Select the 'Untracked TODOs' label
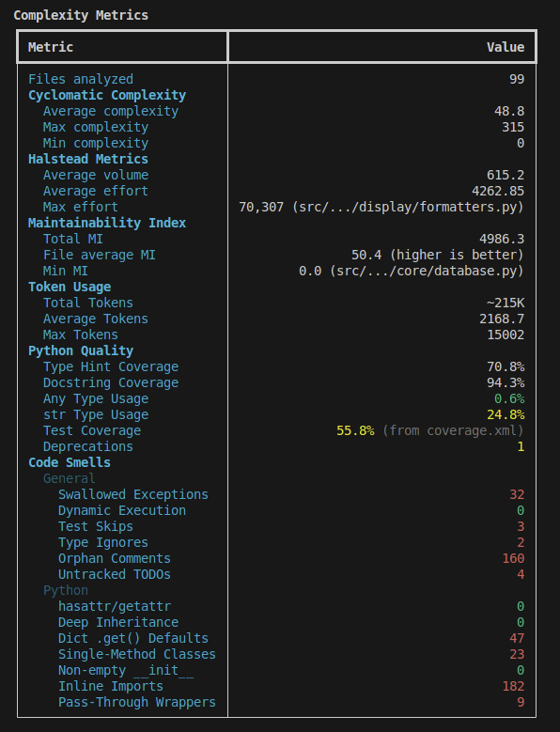 115,575
